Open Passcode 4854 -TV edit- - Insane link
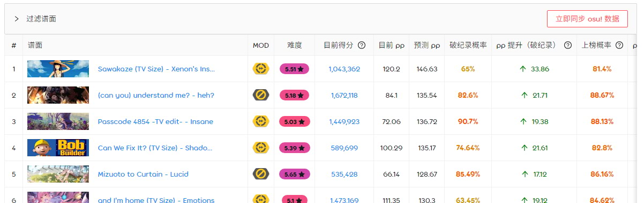 [x=155, y=121]
